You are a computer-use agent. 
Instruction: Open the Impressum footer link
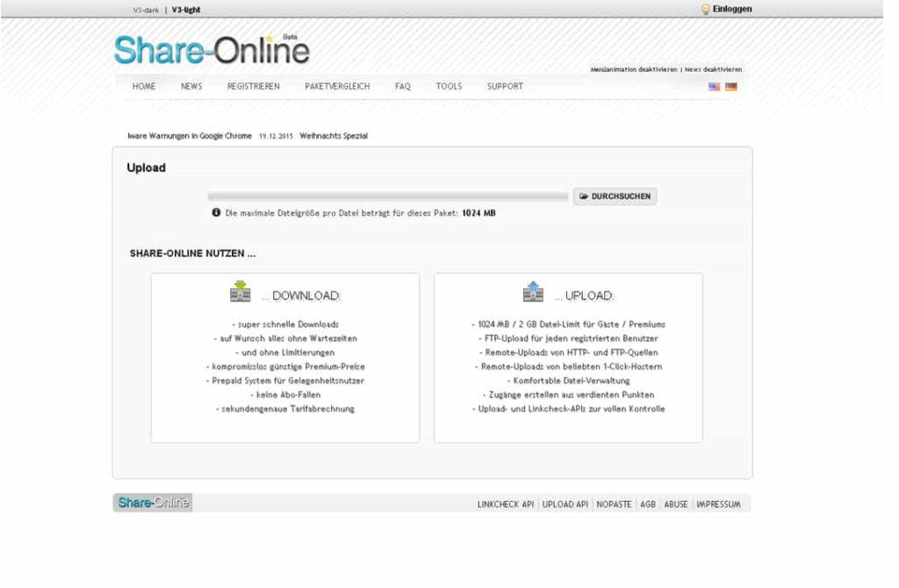pos(718,505)
